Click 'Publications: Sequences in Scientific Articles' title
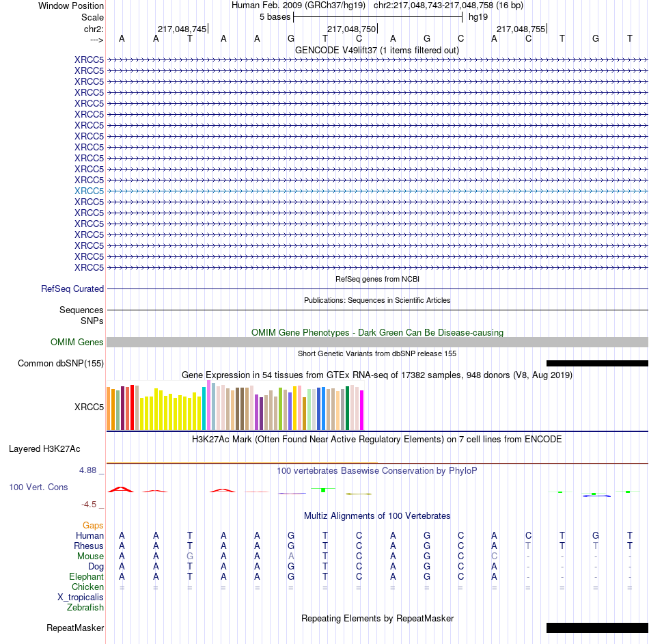 point(377,300)
